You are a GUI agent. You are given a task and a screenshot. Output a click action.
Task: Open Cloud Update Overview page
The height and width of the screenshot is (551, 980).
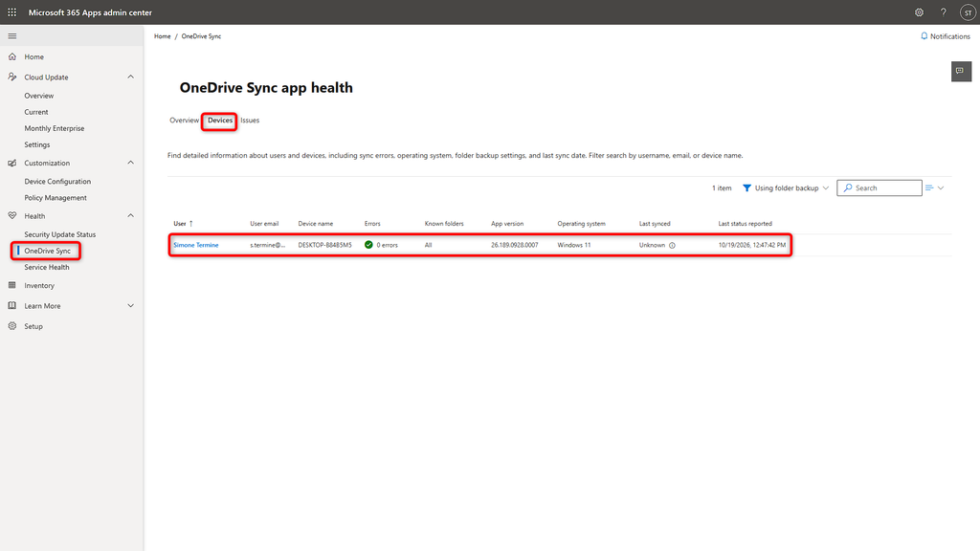38,96
